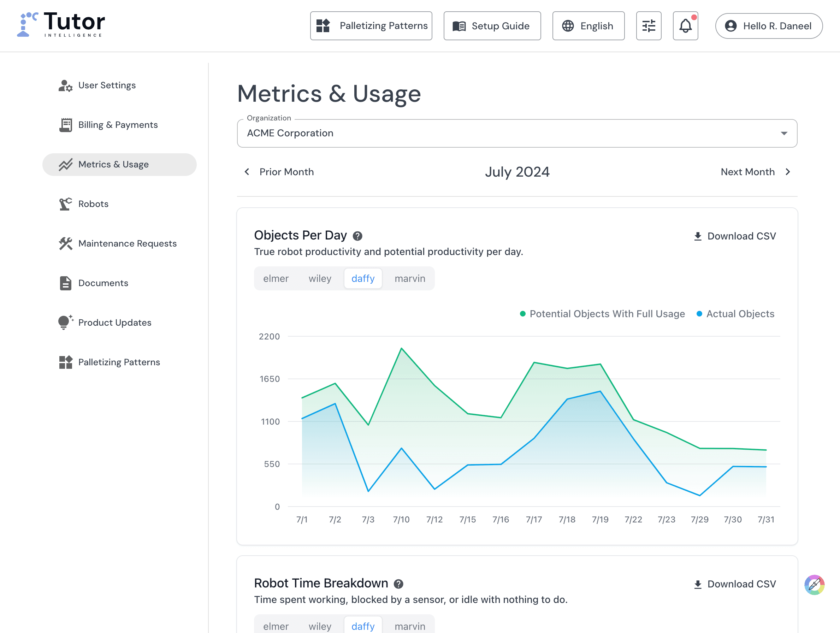840x633 pixels.
Task: Click the Tutor Intelligence logo
Action: coord(61,25)
